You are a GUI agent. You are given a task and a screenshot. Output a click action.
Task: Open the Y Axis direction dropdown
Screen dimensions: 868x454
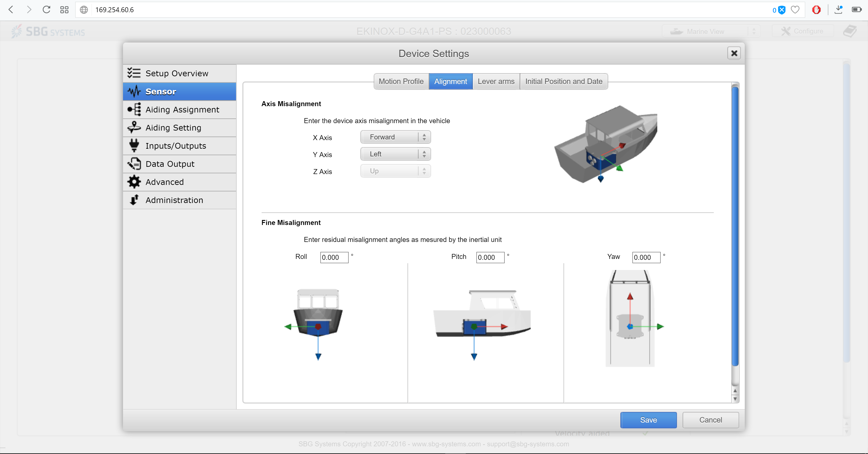(x=395, y=154)
